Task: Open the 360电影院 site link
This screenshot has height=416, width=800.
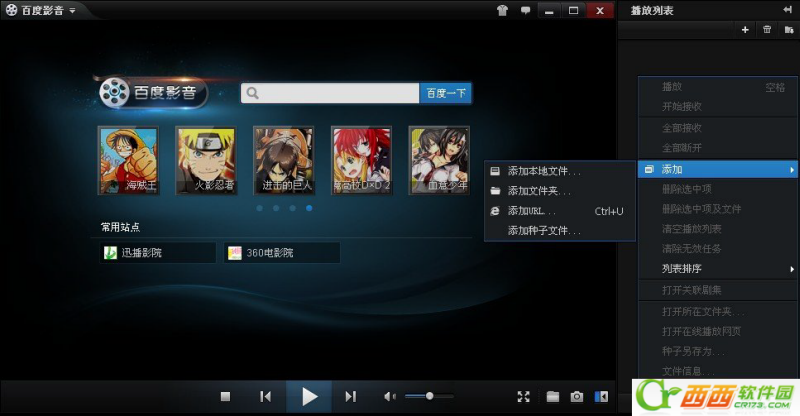Action: tap(282, 253)
